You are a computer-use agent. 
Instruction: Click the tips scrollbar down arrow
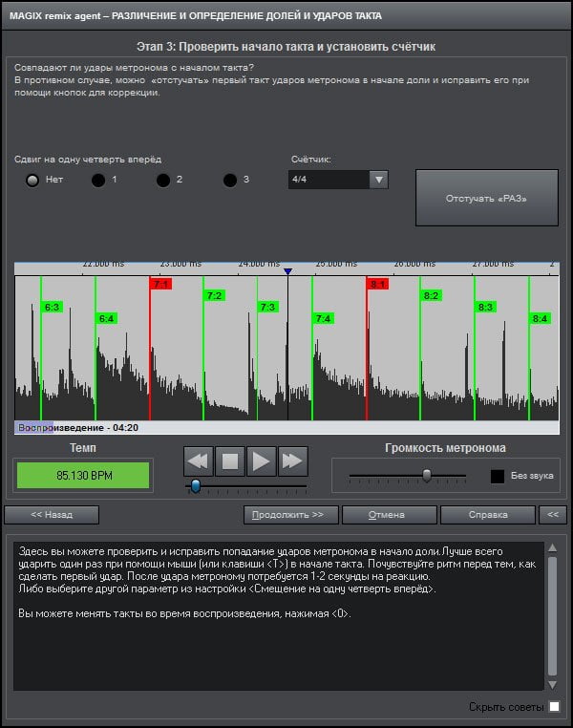coord(552,685)
